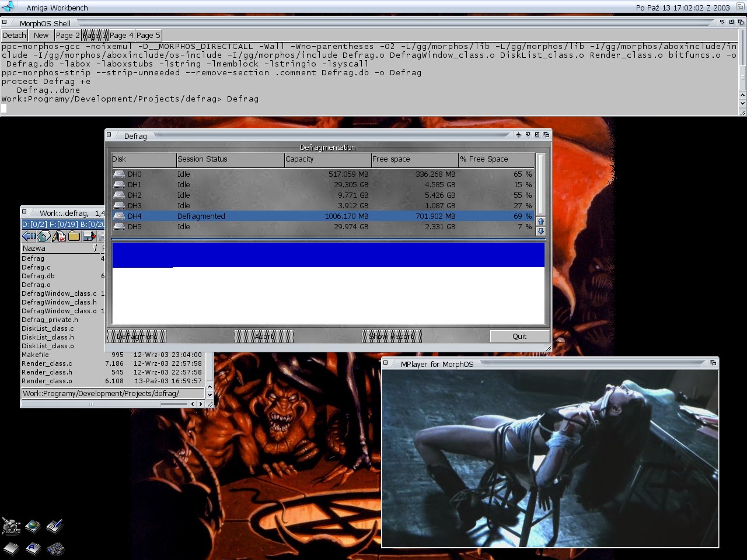Click the floppy disk with red arrow icon
The image size is (747, 560).
tap(89, 236)
